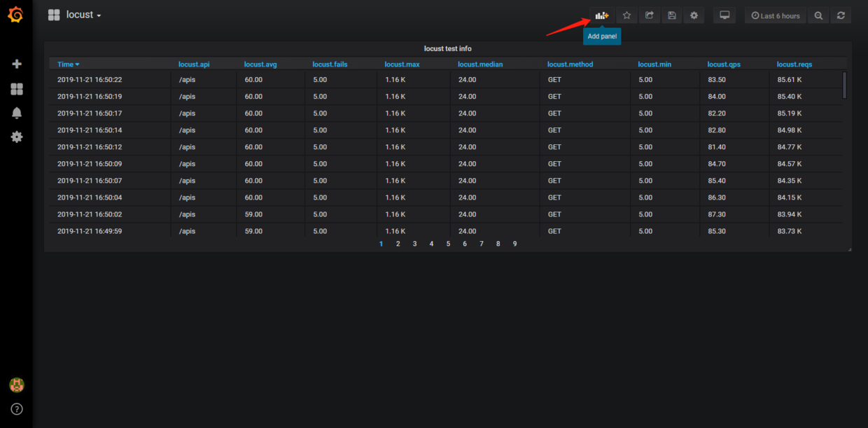Viewport: 868px width, 428px height.
Task: Click reqs value 85.61 K
Action: [x=790, y=80]
